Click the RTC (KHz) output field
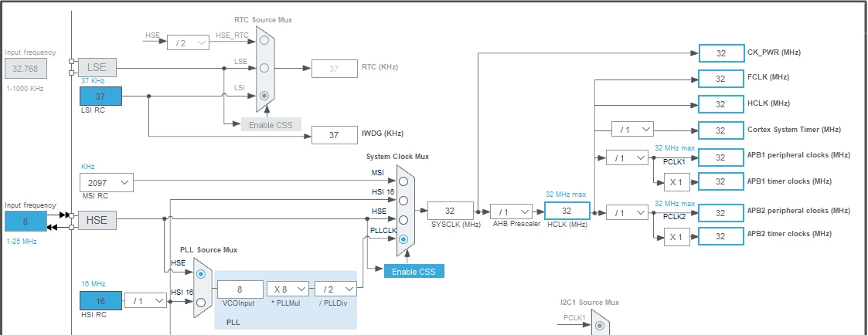 click(x=335, y=68)
